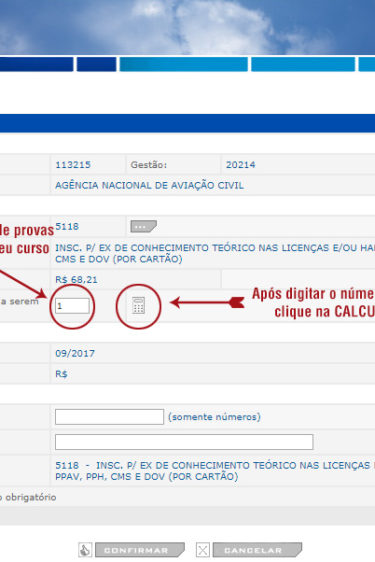Open the ellipsis lookup button near 5118
This screenshot has width=375, height=562.
pos(143,227)
